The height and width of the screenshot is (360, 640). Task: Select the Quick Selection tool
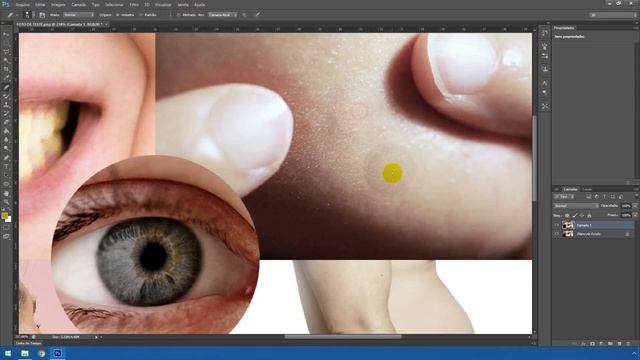click(6, 61)
